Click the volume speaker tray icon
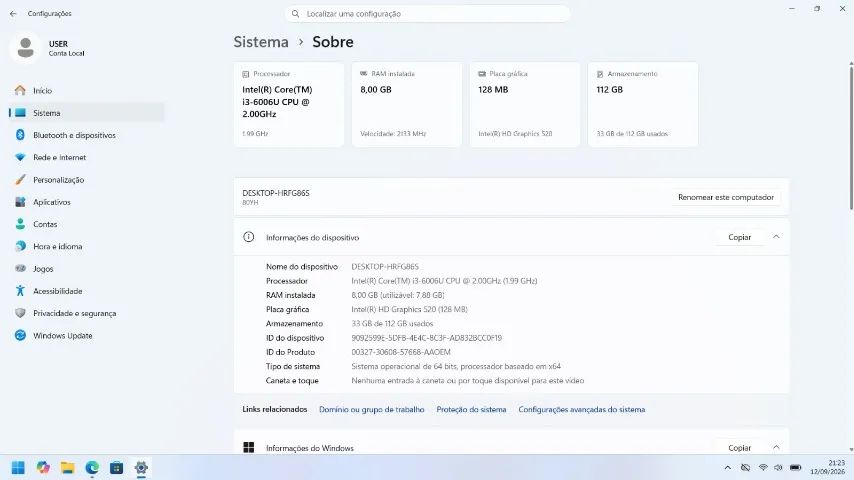 [778, 467]
